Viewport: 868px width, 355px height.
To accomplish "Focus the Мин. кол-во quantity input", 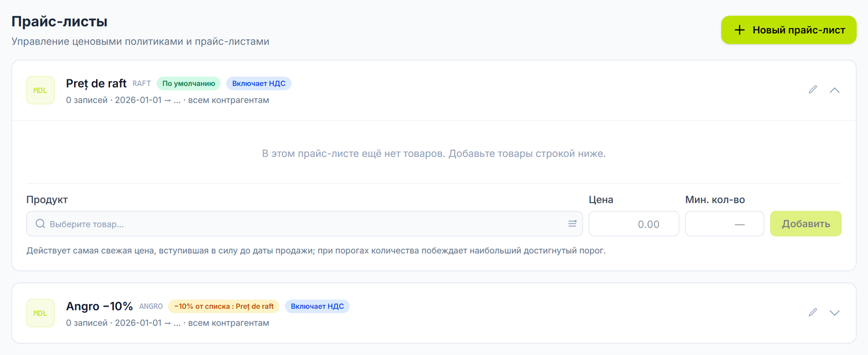I will pos(724,224).
